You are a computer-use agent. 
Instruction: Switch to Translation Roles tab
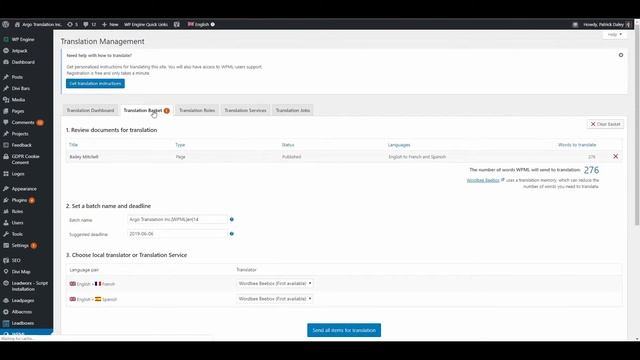point(197,110)
